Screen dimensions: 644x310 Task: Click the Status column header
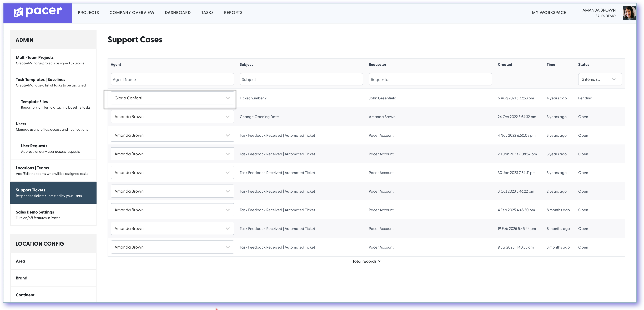[583, 64]
